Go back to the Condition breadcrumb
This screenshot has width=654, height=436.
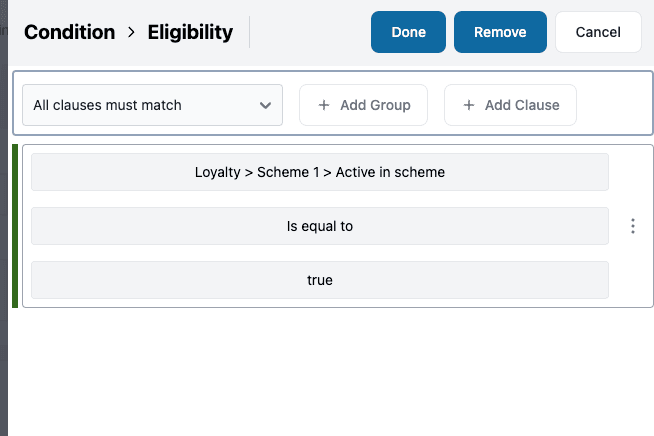click(69, 32)
